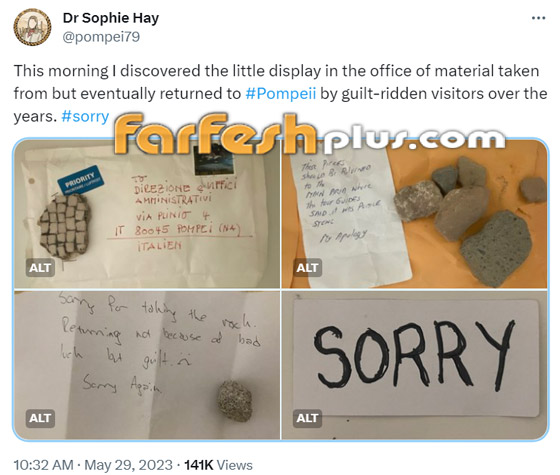The height and width of the screenshot is (475, 560).
Task: Open ALT description on the envelope photo
Action: (40, 268)
